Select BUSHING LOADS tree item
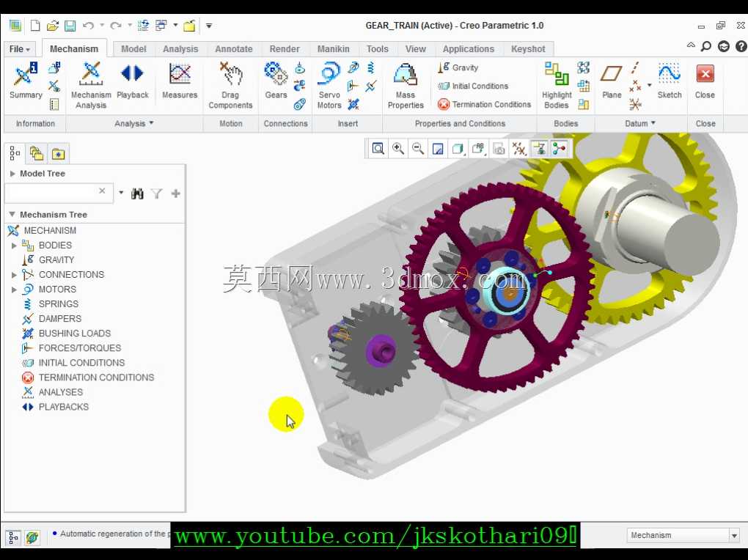Screen dimensions: 748x560 pos(74,334)
